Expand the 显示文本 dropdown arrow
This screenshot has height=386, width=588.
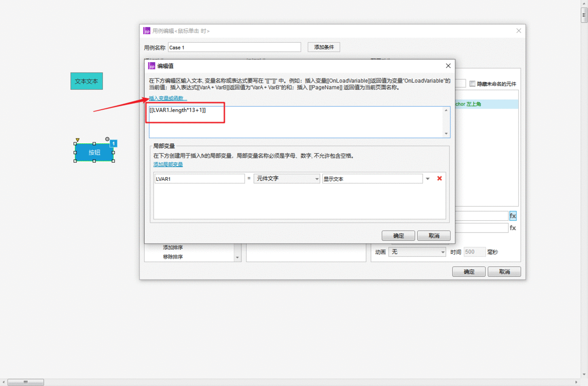428,179
